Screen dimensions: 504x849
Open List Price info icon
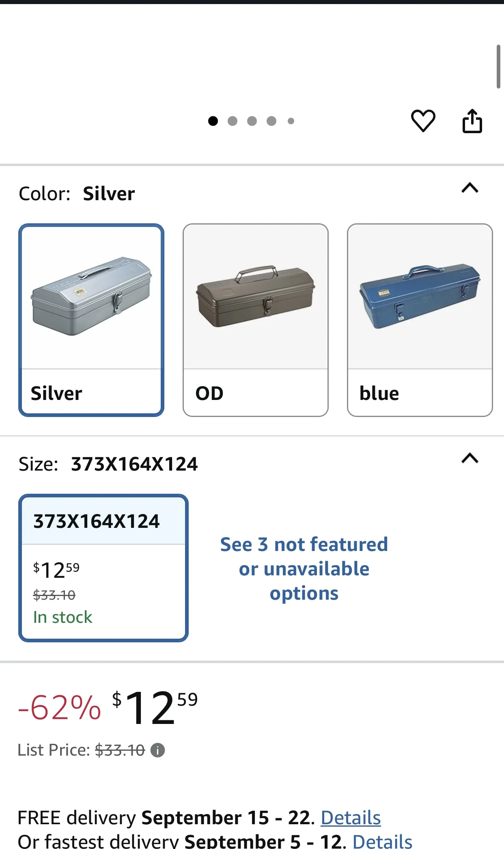pyautogui.click(x=157, y=750)
